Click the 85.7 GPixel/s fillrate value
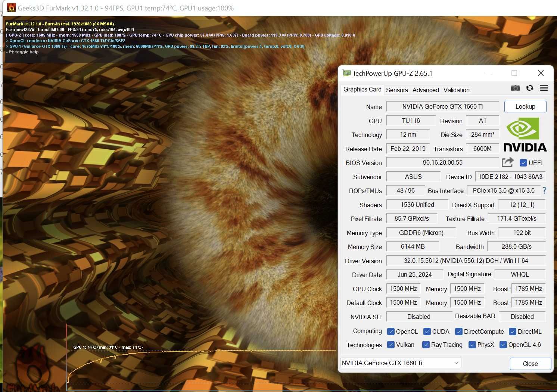The image size is (557, 392). (x=411, y=218)
